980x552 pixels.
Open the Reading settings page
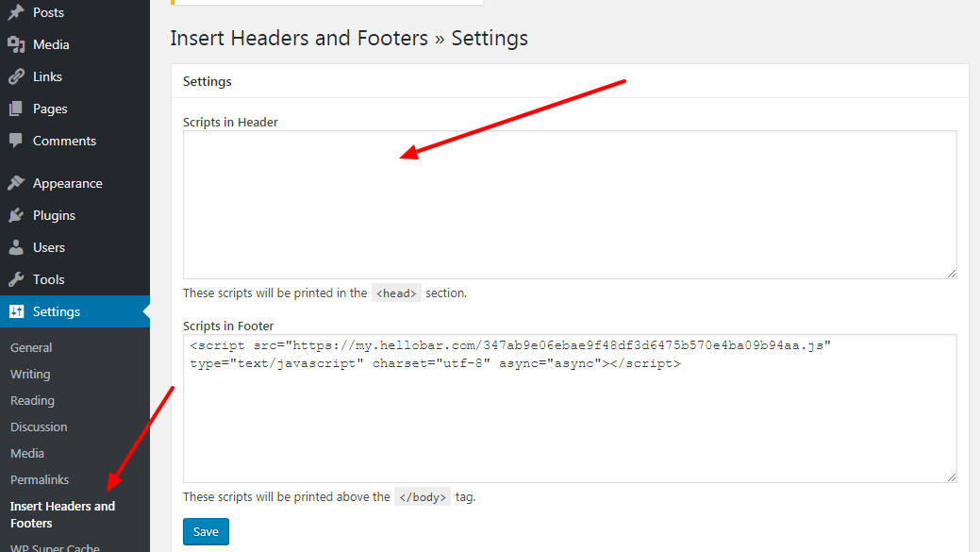pos(32,400)
